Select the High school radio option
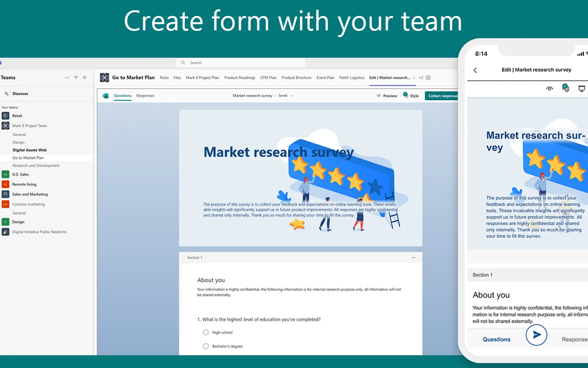Image resolution: width=588 pixels, height=368 pixels. 206,333
